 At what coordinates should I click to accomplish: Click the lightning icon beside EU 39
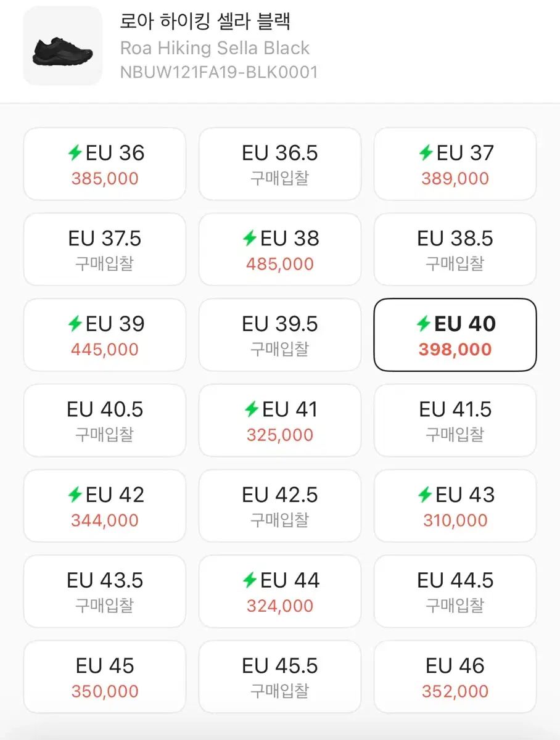[75, 323]
